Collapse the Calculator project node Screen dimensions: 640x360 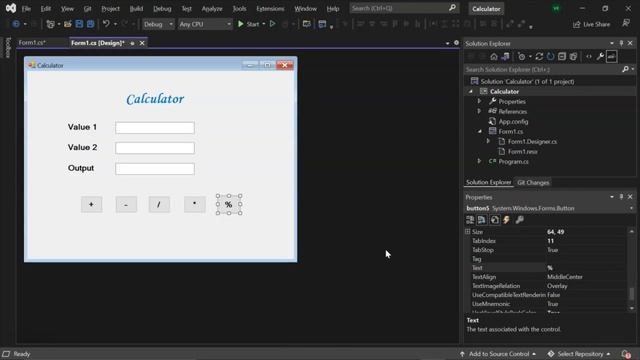471,91
